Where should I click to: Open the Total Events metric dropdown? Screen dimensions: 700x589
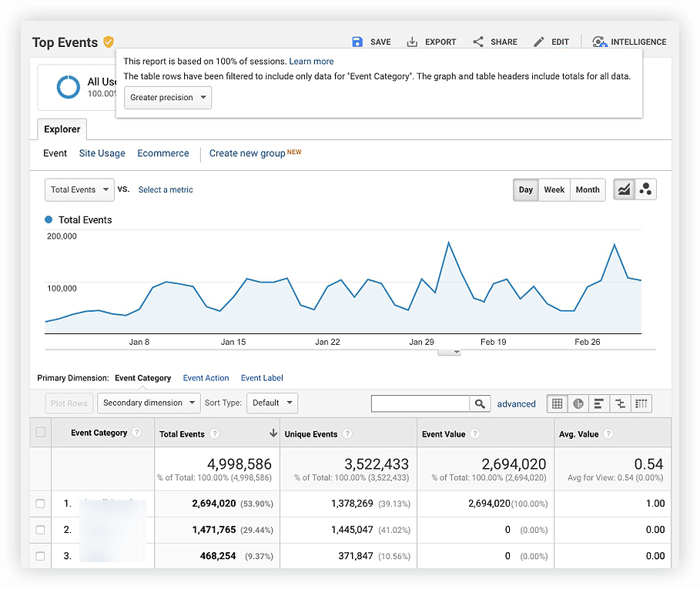pyautogui.click(x=79, y=189)
